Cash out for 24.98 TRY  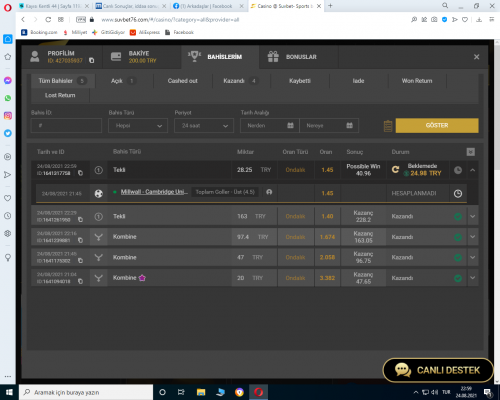pos(423,173)
